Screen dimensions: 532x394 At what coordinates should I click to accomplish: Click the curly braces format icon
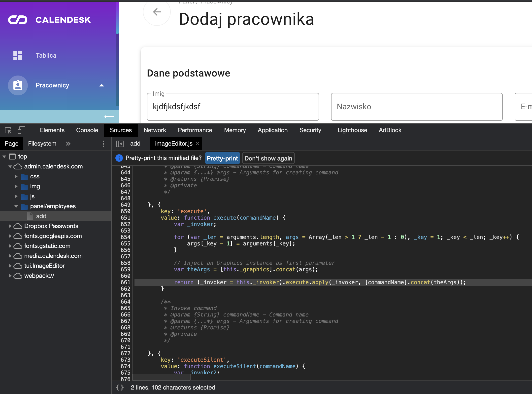tap(120, 388)
